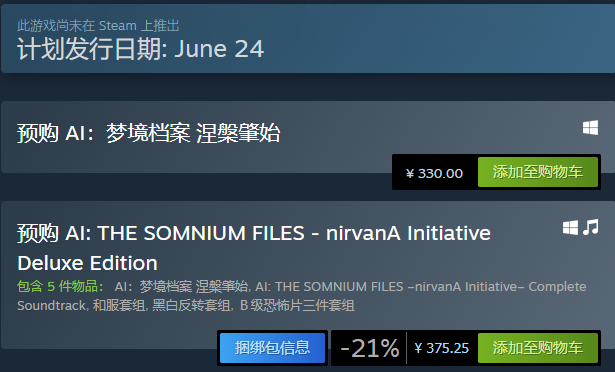Click Windows icon in Deluxe Edition box
615x372 pixels.
coord(570,228)
